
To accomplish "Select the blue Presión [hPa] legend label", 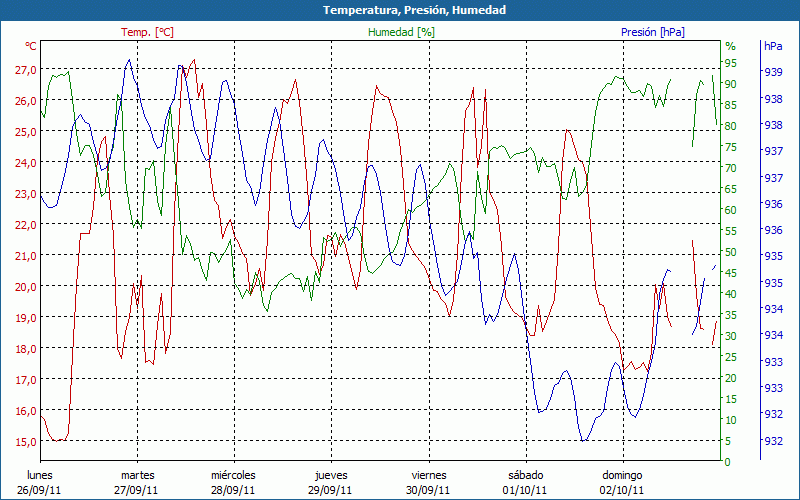I will [653, 32].
